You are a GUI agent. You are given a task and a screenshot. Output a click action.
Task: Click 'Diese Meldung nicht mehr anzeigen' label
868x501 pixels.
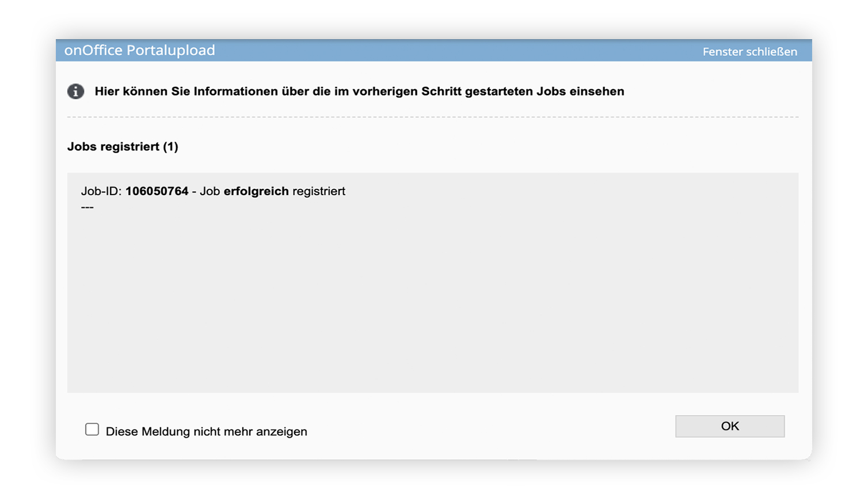click(207, 431)
